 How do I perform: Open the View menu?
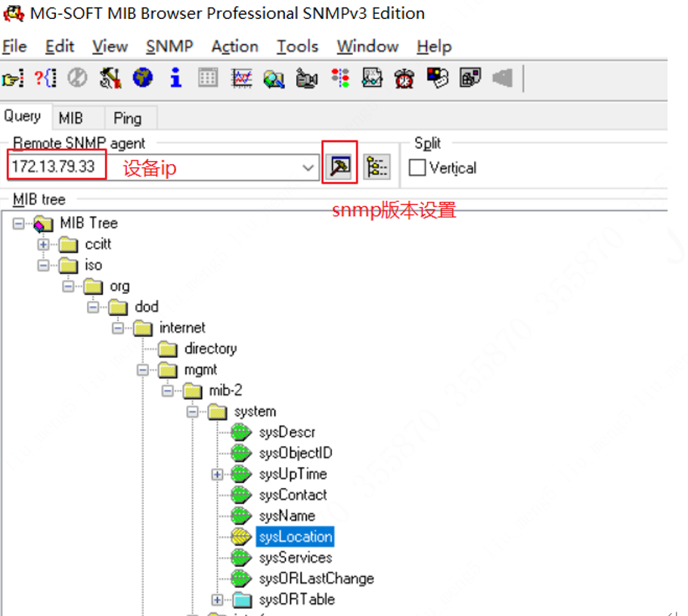click(110, 47)
